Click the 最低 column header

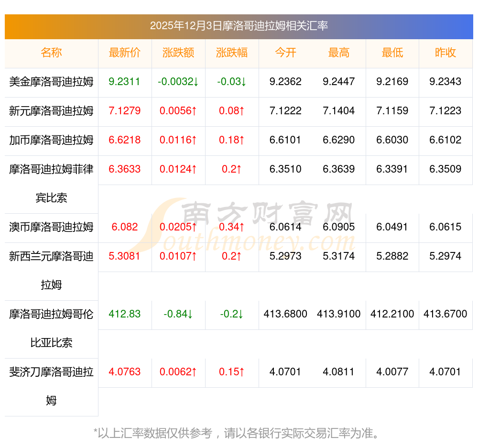pos(392,53)
